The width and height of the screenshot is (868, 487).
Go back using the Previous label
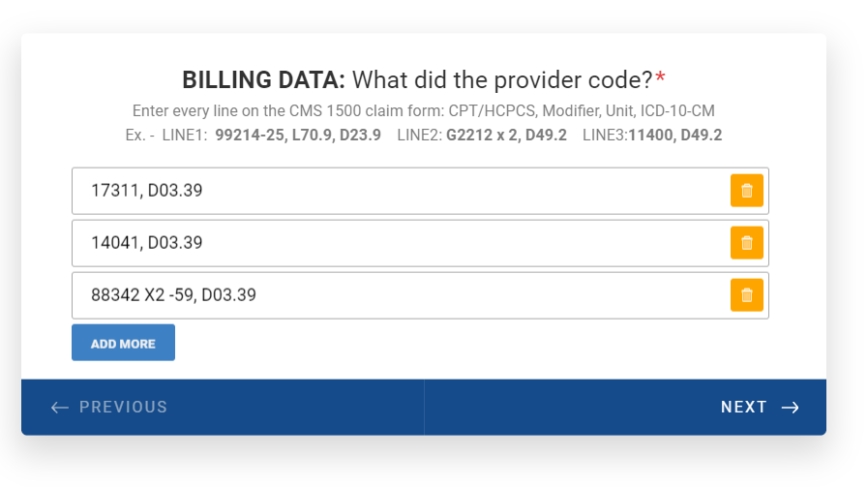pos(123,408)
